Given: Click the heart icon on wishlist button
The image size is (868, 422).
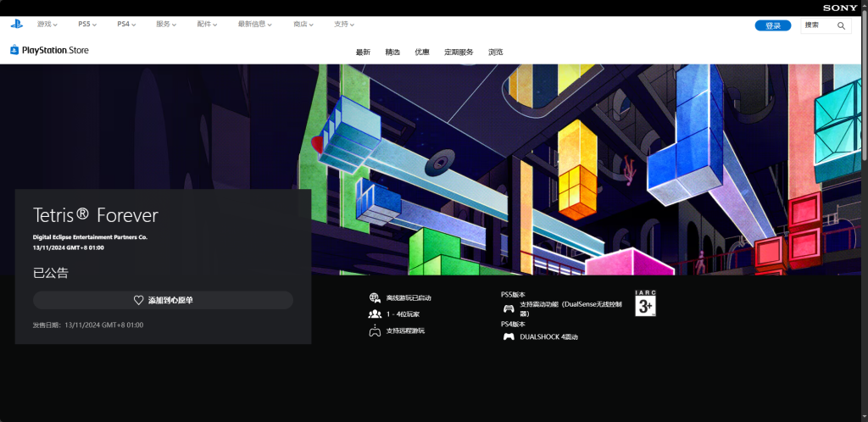Looking at the screenshot, I should [138, 300].
